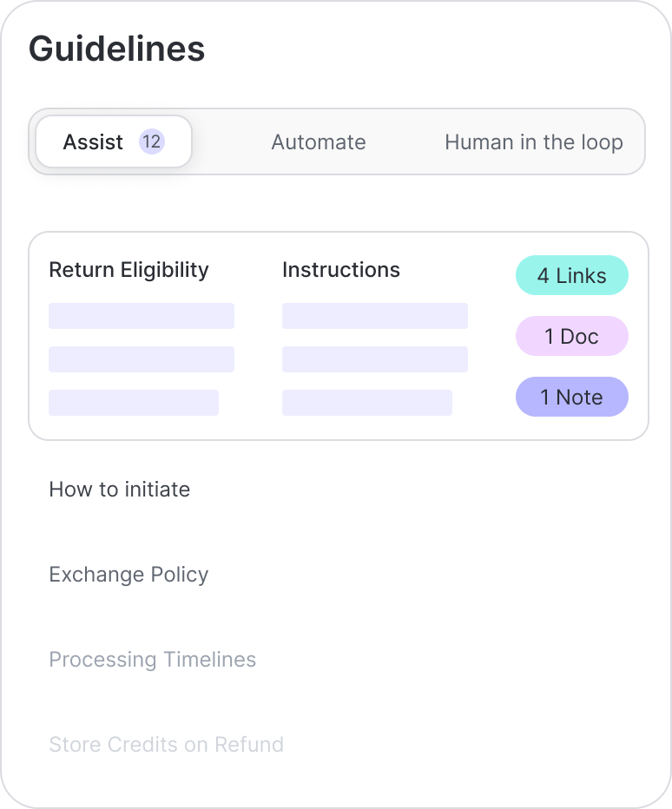Click second placeholder line under Return Eligibility
Viewport: 672px width, 809px height.
tap(141, 359)
